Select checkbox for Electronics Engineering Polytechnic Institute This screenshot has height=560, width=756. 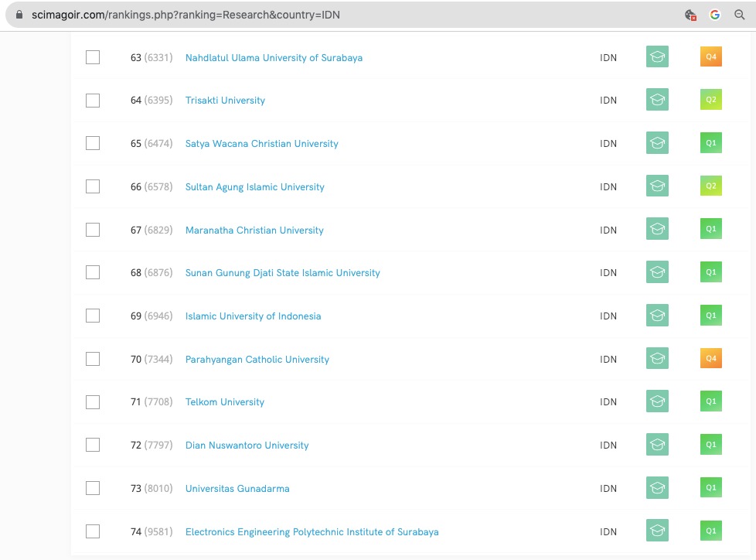click(93, 531)
